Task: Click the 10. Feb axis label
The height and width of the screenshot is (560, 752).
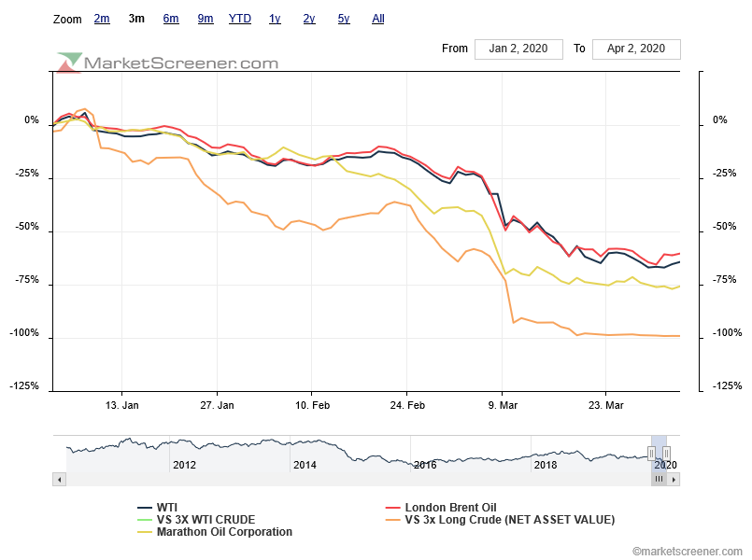Action: click(312, 405)
